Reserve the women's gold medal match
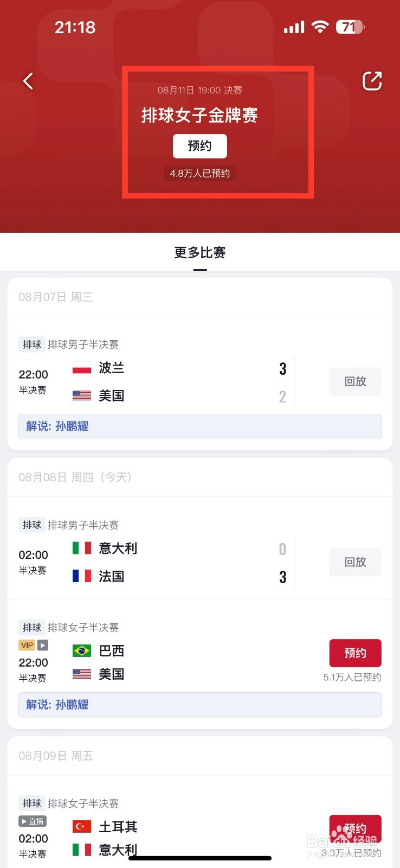The image size is (400, 868). click(200, 146)
